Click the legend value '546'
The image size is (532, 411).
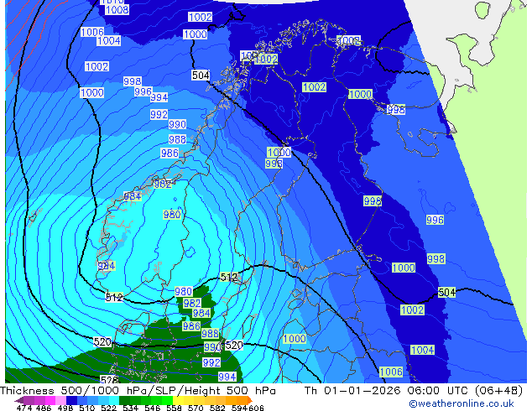tap(153, 408)
